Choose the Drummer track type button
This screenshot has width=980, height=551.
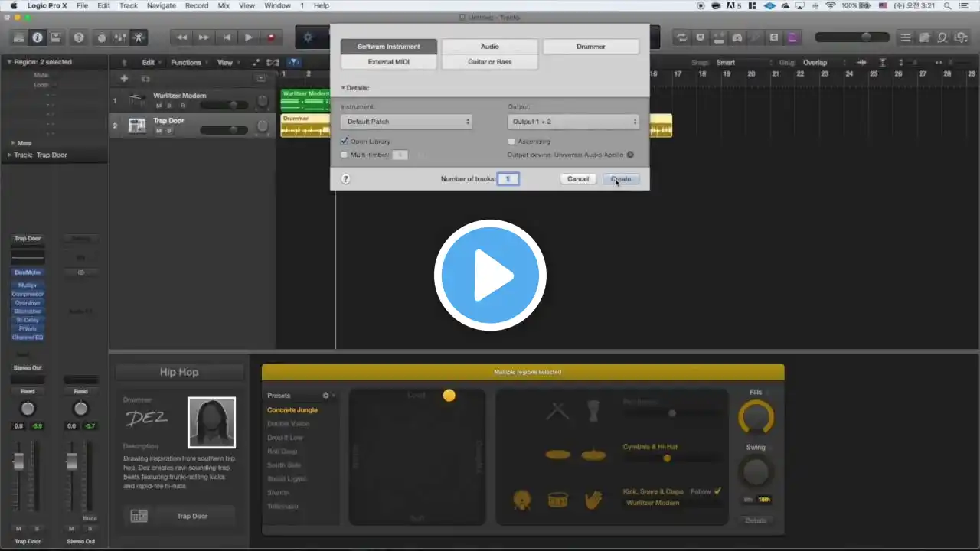590,47
